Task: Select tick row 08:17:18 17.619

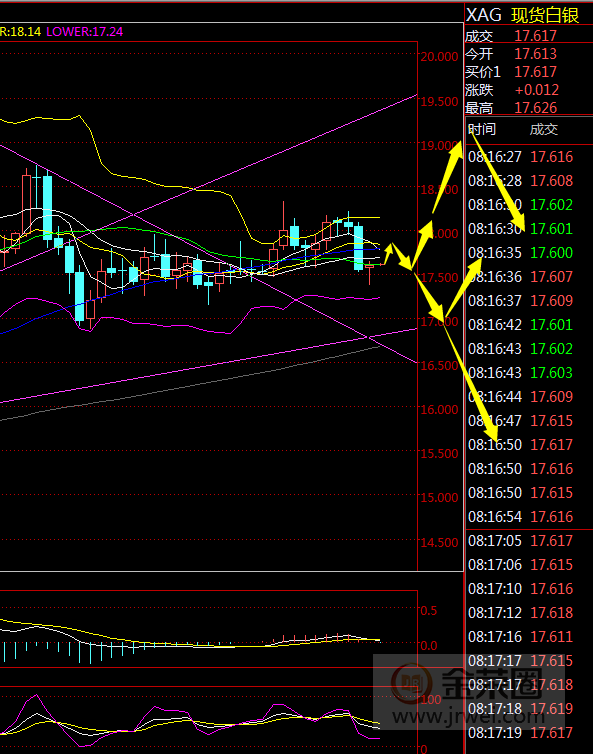Action: point(529,709)
